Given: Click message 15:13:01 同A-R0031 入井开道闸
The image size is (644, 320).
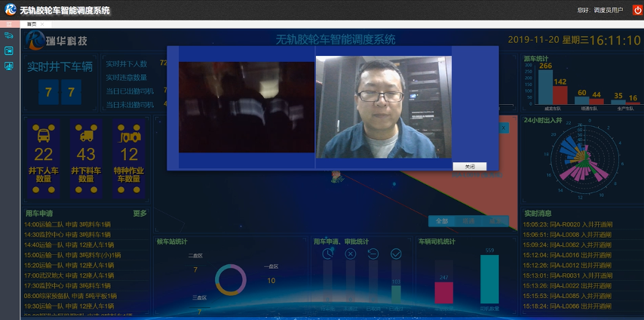Looking at the screenshot, I should pos(567,275).
